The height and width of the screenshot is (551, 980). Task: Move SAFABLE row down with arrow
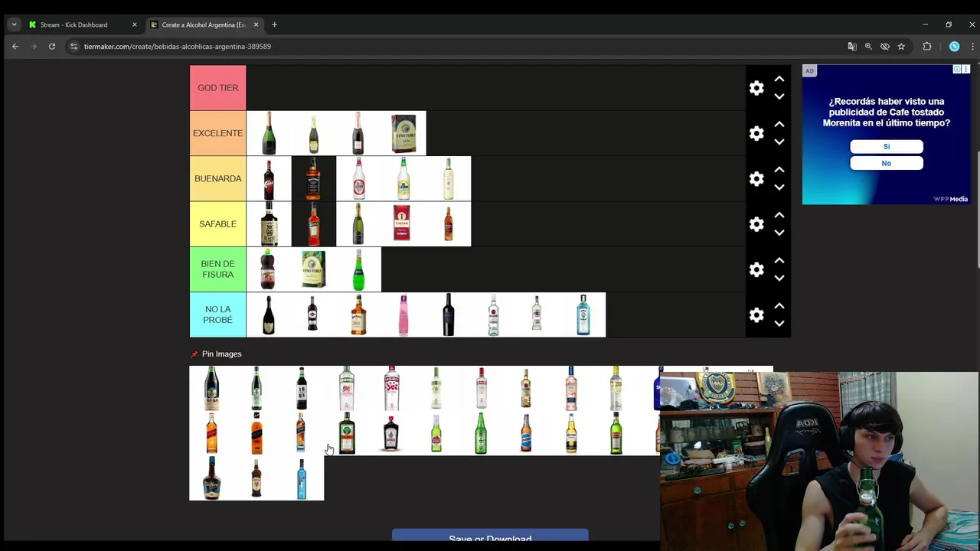tap(779, 233)
